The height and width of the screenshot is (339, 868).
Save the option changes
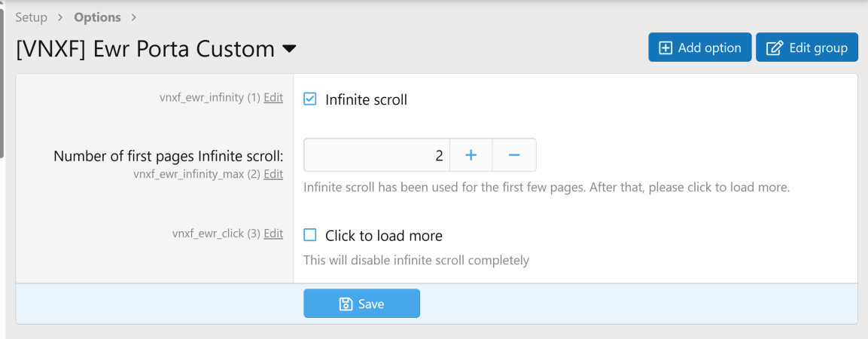click(361, 304)
